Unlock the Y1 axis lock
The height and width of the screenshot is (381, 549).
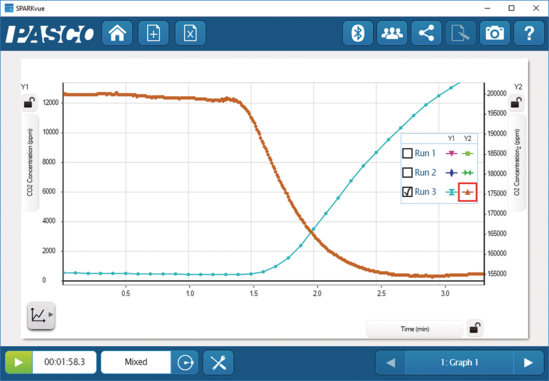[x=29, y=103]
